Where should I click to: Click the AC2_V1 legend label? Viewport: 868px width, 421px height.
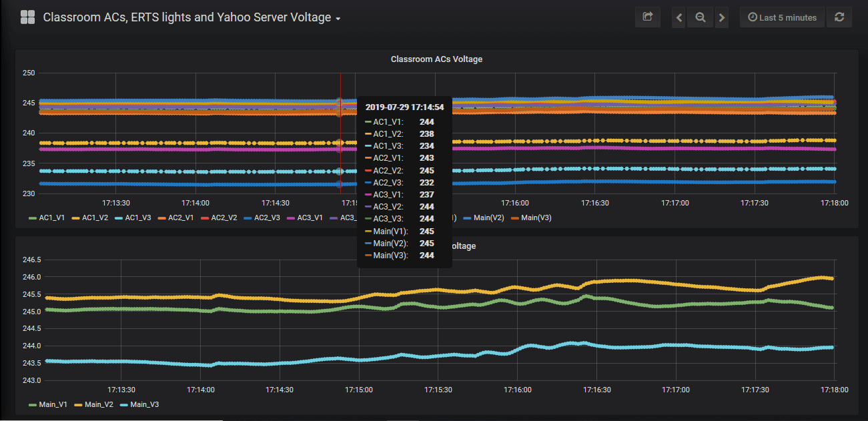(x=181, y=218)
